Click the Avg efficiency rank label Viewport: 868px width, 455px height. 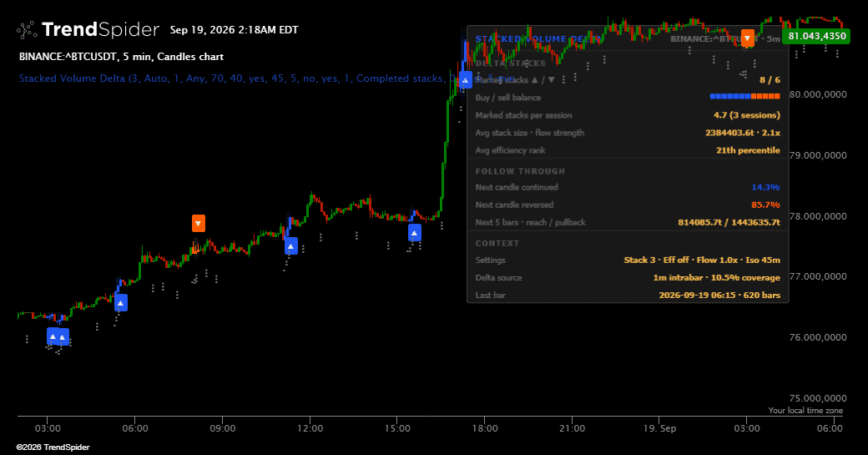pos(511,150)
